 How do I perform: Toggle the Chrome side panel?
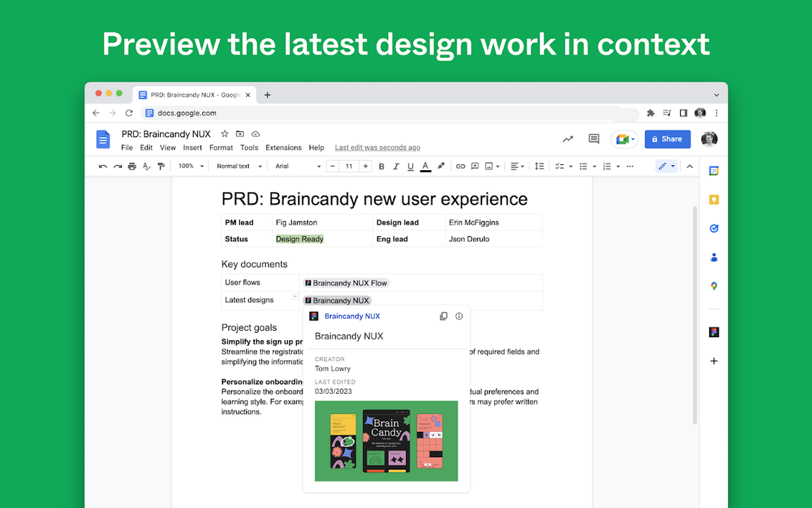click(684, 113)
